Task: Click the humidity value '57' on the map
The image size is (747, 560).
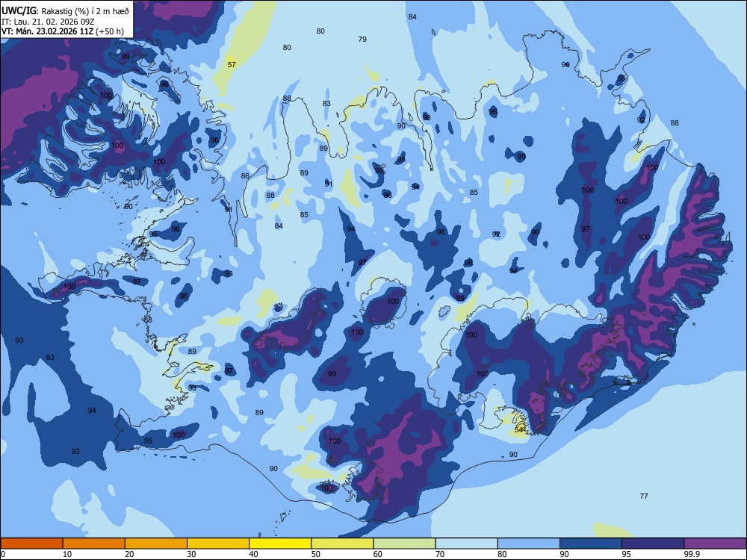Action: pos(232,65)
